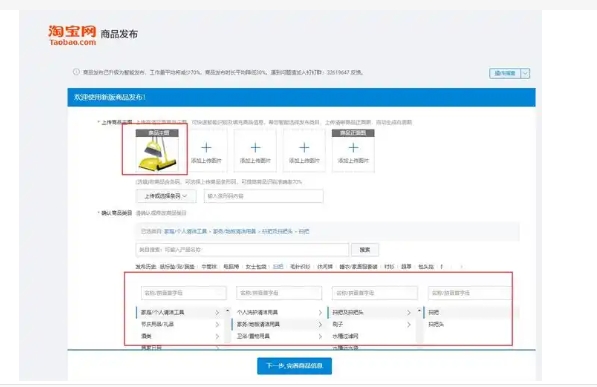This screenshot has height=387, width=597.
Task: Click 家庭/个人清洁工具 in the selected category path
Action: pos(185,232)
